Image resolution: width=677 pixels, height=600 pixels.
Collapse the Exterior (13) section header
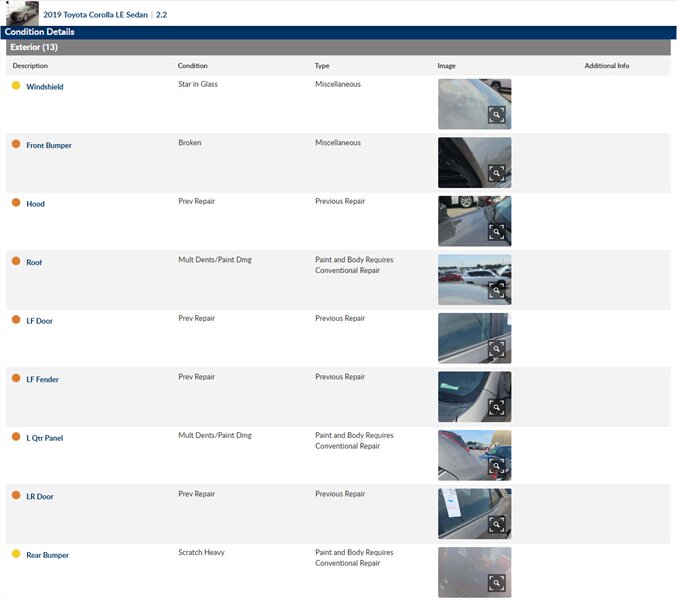[x=34, y=47]
